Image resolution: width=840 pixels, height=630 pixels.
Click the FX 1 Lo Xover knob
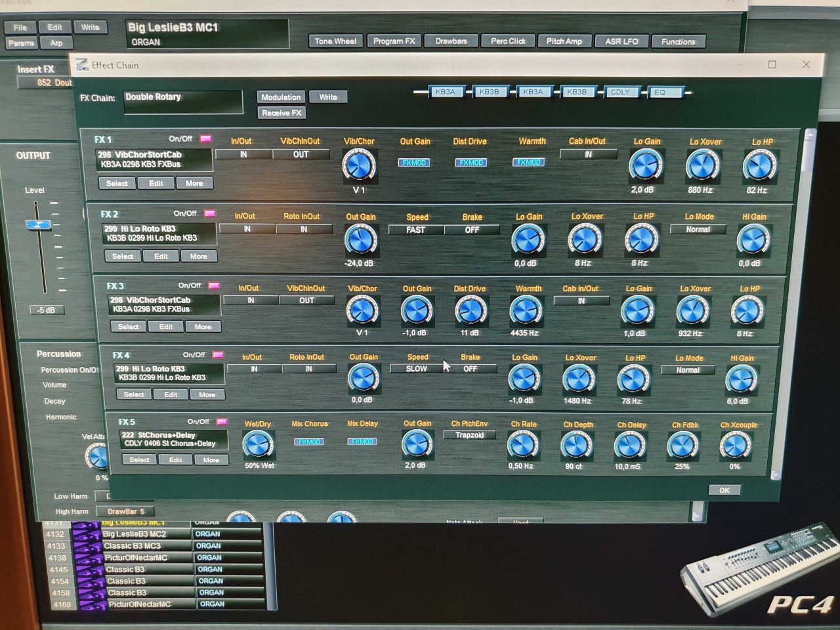(x=703, y=165)
